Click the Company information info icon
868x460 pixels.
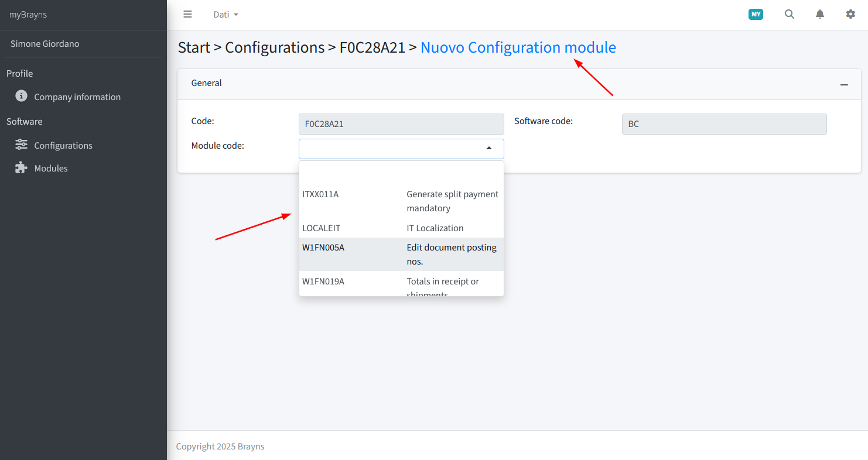pos(21,96)
